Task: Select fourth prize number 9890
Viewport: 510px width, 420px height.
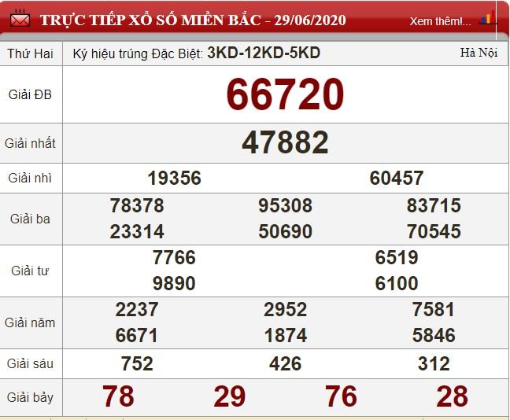Action: pos(175,283)
